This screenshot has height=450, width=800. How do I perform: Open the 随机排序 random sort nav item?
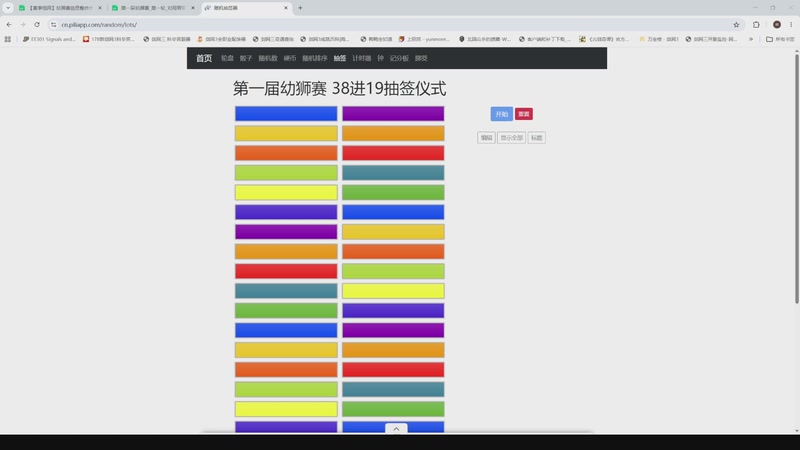click(x=315, y=58)
